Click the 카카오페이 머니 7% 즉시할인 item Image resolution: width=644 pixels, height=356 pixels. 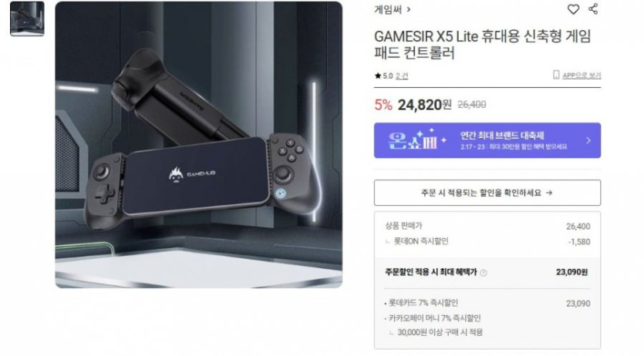click(434, 317)
